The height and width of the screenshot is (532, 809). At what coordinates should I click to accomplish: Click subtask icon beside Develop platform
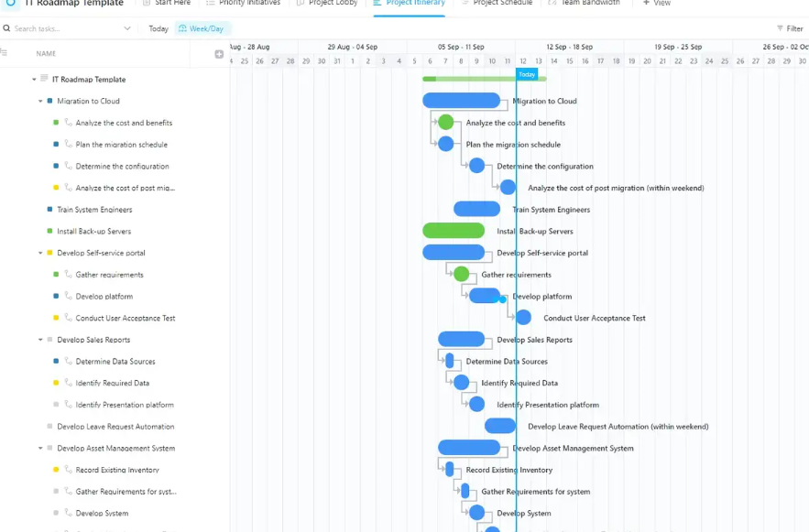[x=68, y=296]
